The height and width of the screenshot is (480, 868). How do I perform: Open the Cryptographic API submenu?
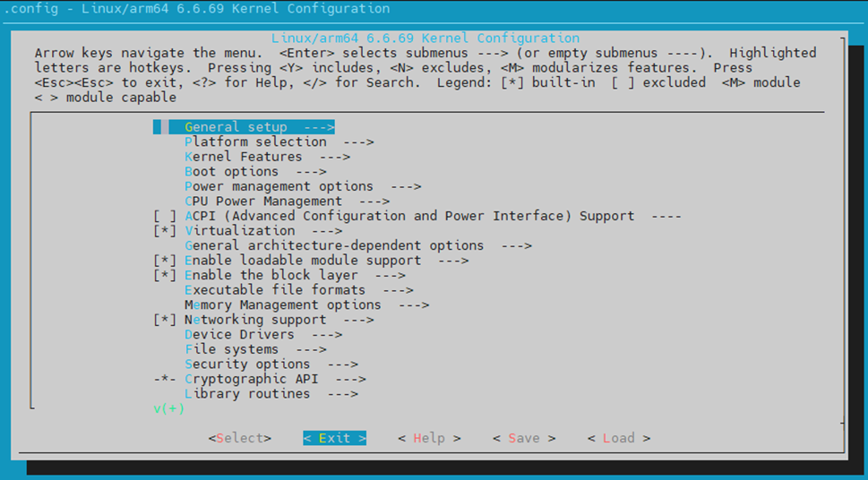click(275, 379)
